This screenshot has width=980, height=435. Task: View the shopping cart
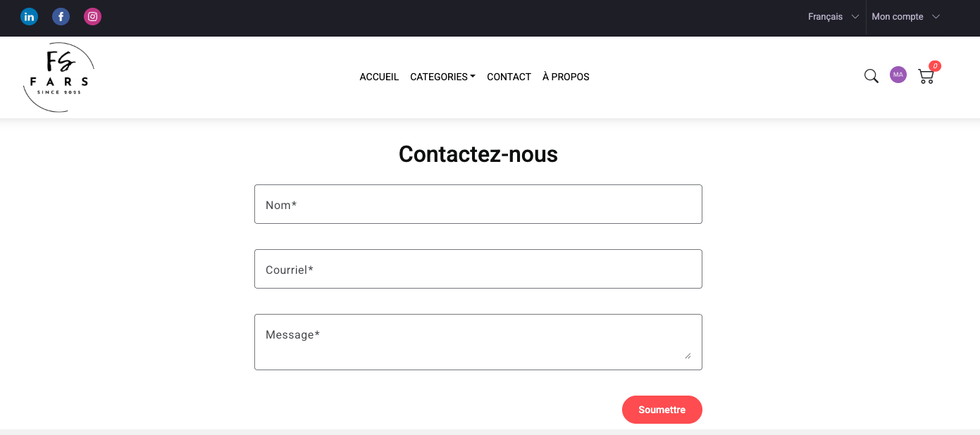(926, 77)
